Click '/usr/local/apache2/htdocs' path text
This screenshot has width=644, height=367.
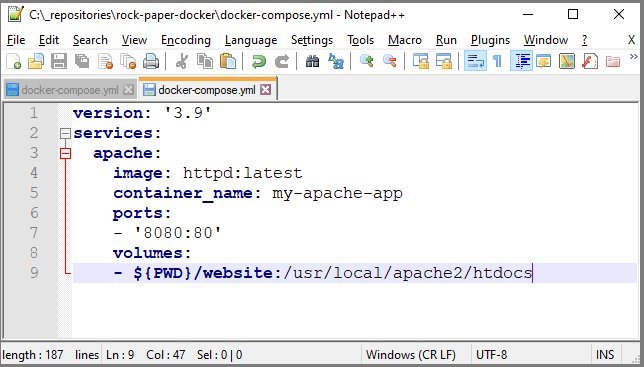click(x=408, y=273)
